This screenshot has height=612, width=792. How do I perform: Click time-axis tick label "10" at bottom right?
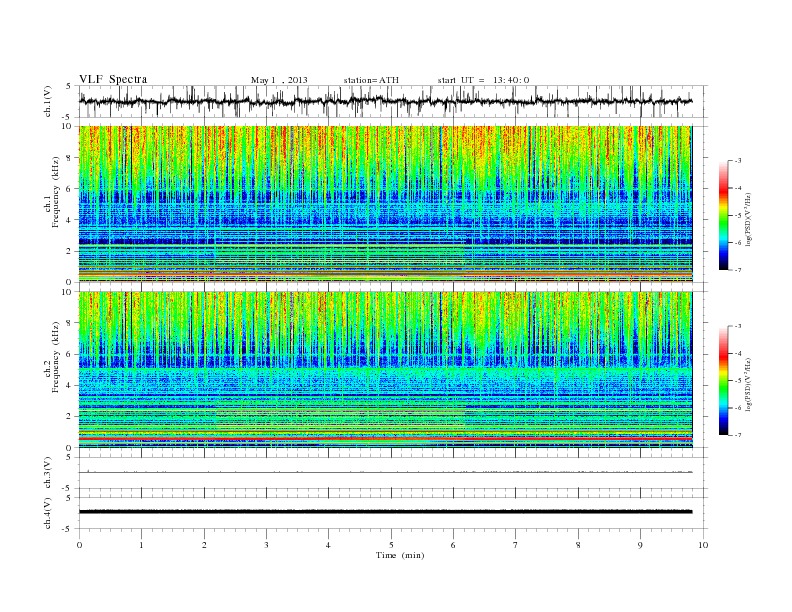(703, 545)
